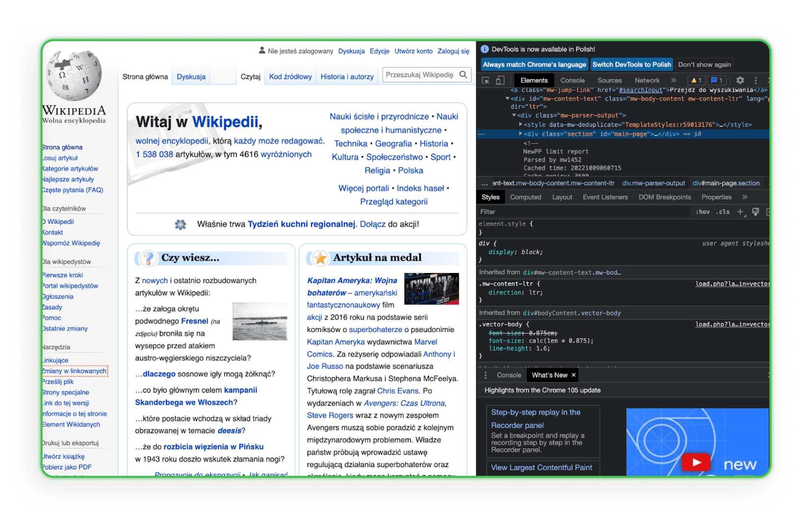Play the What's New YouTube video
The image size is (812, 517).
click(696, 462)
